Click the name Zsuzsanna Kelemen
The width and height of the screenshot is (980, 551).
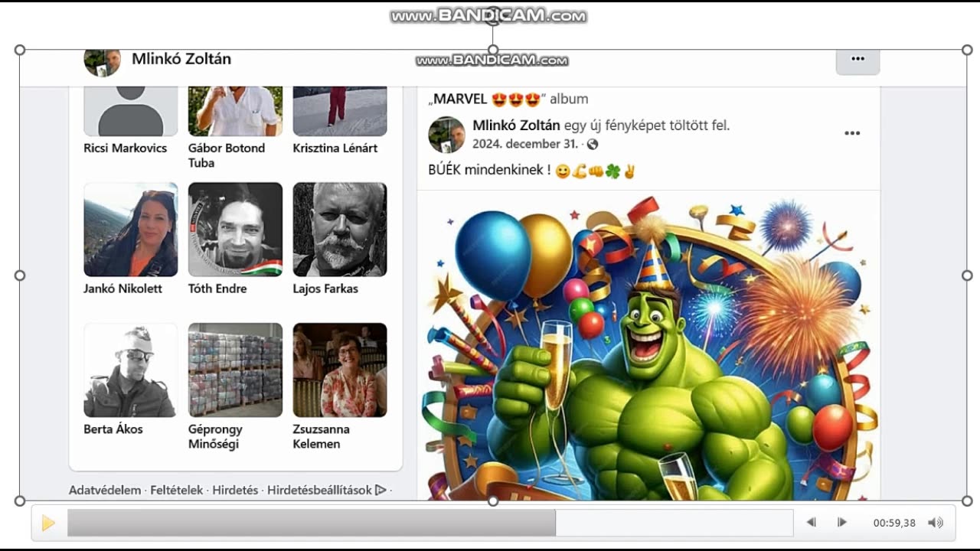[x=322, y=437]
